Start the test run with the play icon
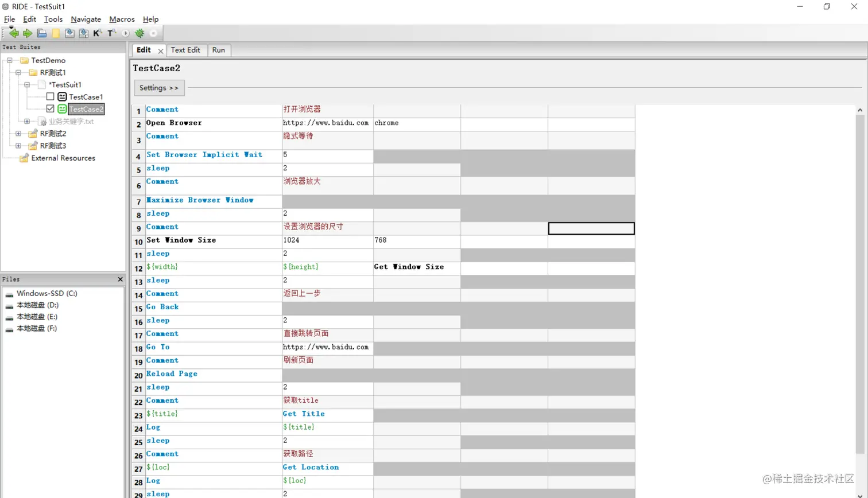 pos(126,33)
